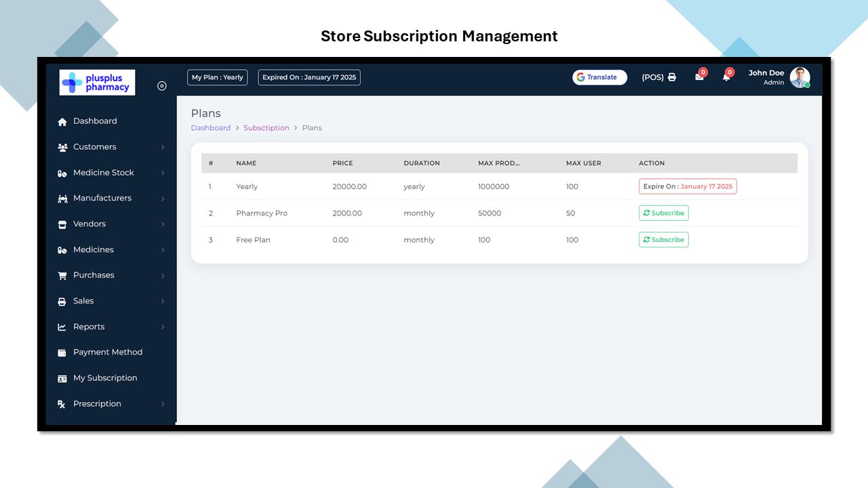Click John Doe's profile avatar
Screen dimensions: 868x488
click(x=800, y=77)
